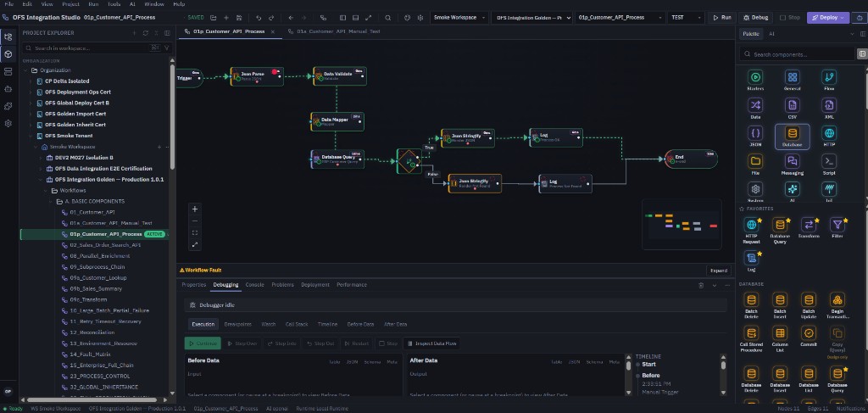Open the Starters palette category
Viewport: 868px width, 413px height.
[755, 80]
